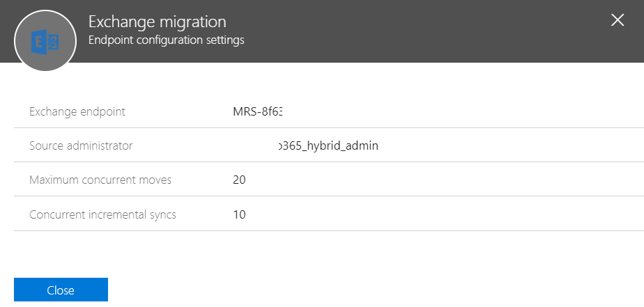
Task: Click the blue Close button
Action: (61, 290)
